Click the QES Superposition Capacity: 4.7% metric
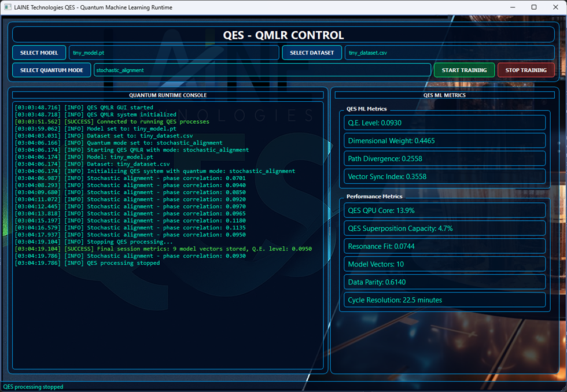 click(444, 228)
